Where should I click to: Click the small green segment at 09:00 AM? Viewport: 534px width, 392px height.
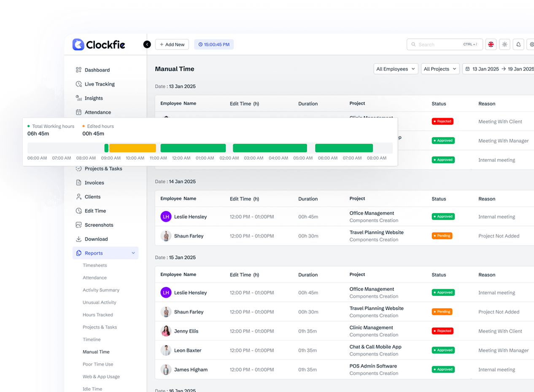tap(106, 148)
